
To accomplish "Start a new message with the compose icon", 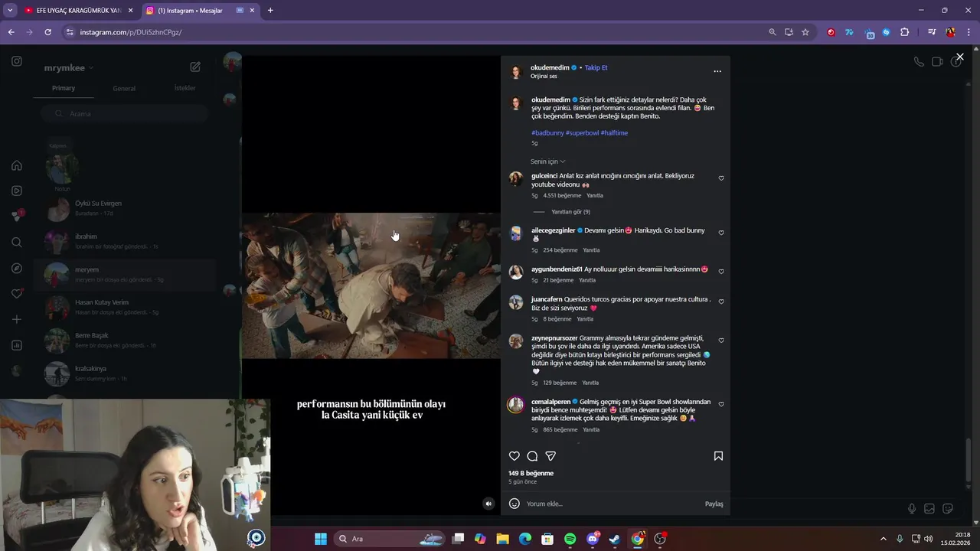I will (195, 67).
